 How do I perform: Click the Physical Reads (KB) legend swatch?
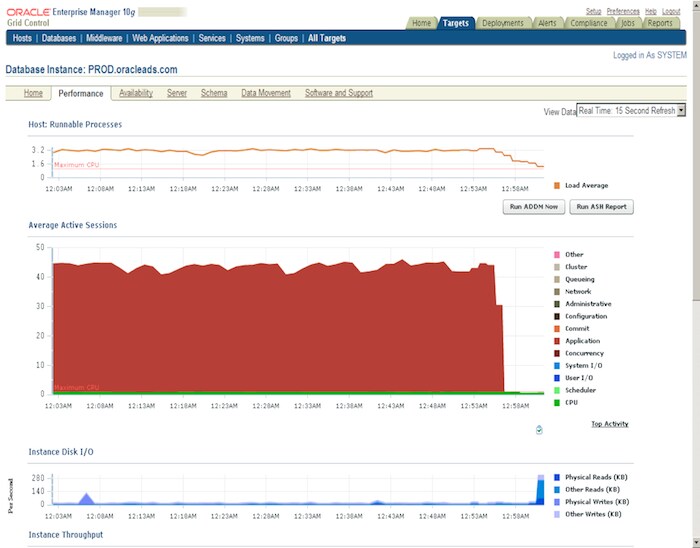pos(557,477)
